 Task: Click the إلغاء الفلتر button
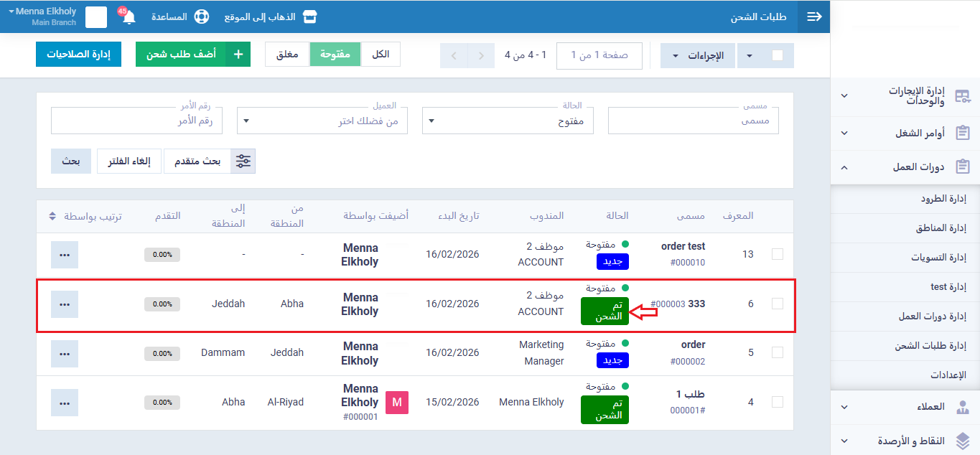click(130, 161)
